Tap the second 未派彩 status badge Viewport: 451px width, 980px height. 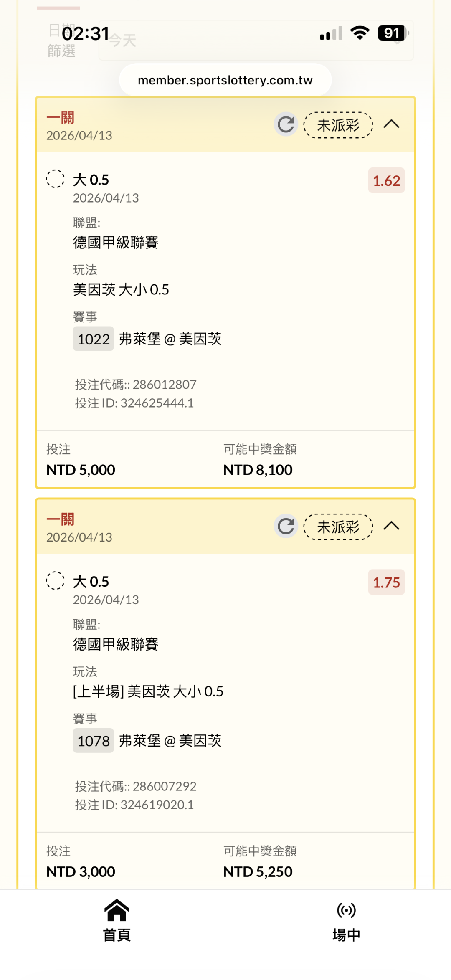[338, 527]
